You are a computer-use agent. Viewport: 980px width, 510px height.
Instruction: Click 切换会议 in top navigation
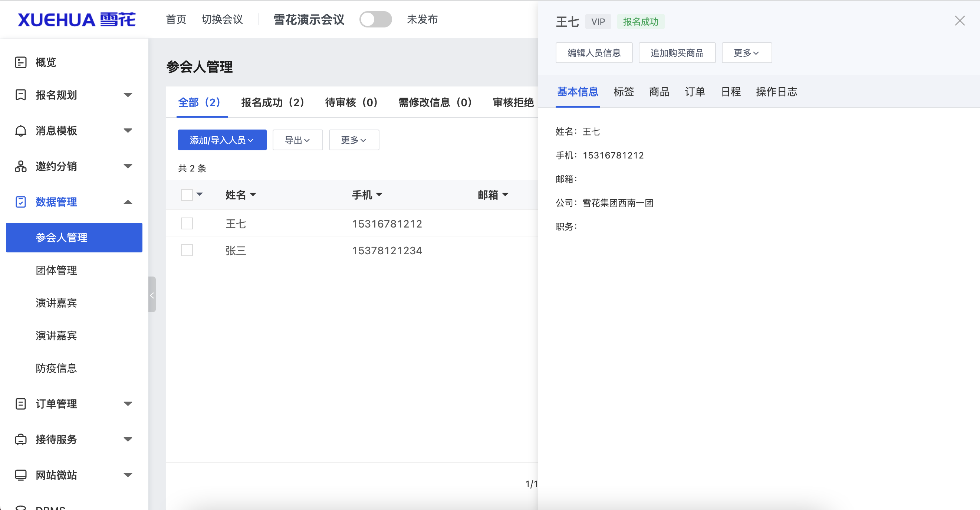(x=222, y=19)
